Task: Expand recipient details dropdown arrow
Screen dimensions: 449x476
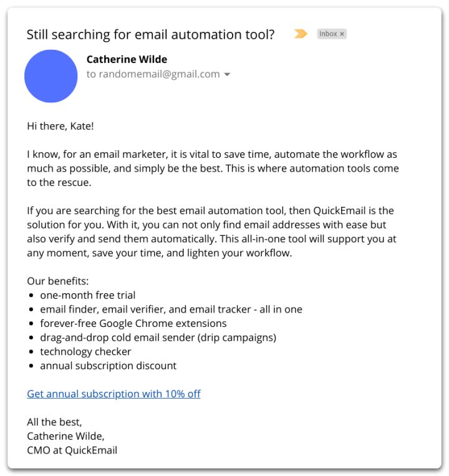Action: coord(227,74)
